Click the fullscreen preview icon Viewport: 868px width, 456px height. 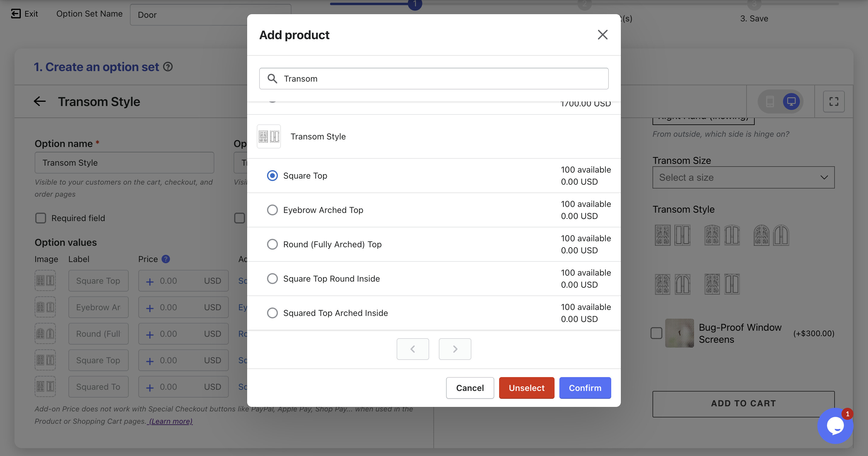[x=834, y=102]
